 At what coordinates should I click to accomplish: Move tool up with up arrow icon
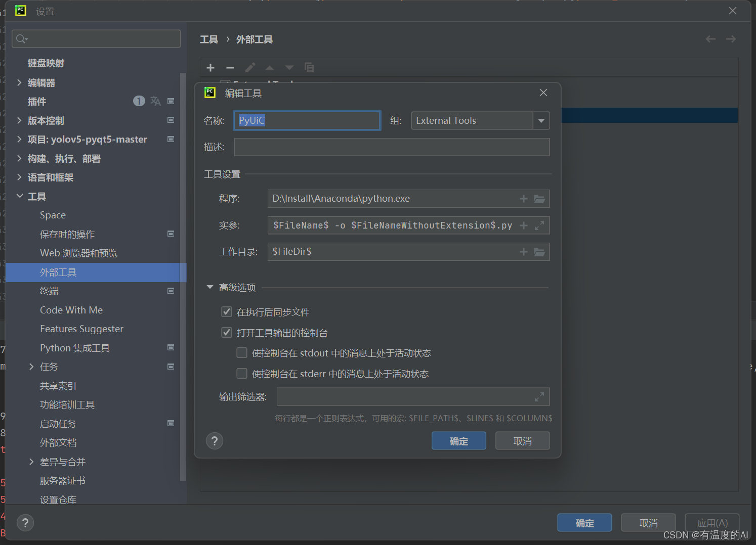[x=270, y=68]
